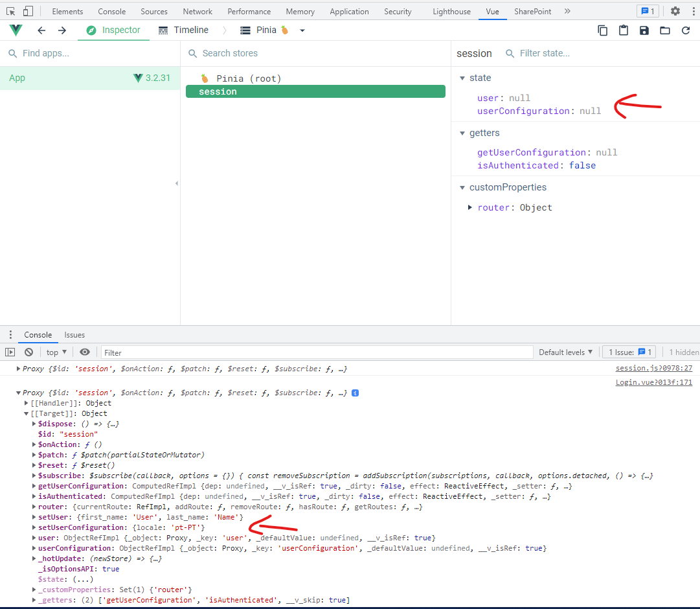Open the Application tab

[x=349, y=11]
